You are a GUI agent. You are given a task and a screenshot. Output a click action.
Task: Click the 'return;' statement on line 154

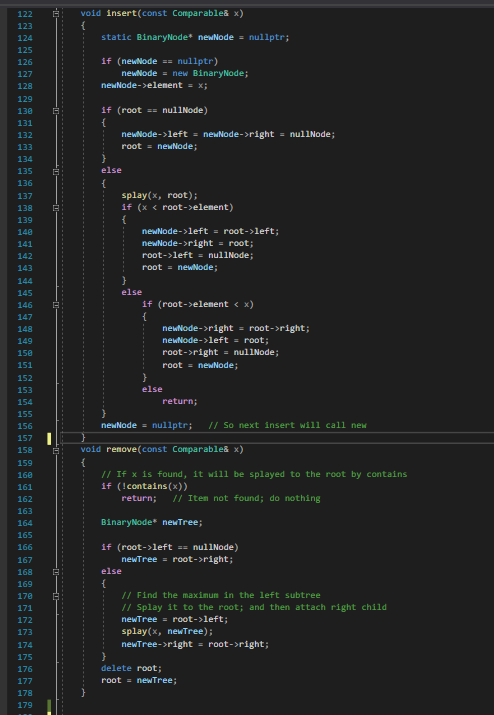pos(180,401)
